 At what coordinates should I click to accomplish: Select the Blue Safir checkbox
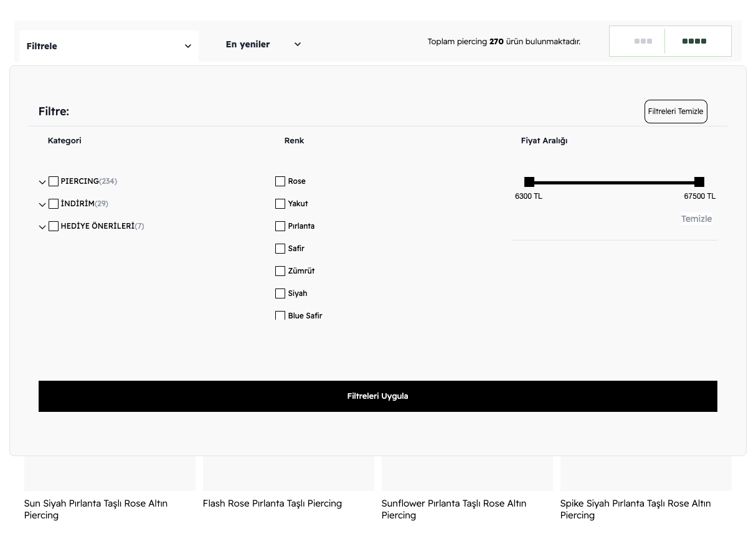tap(280, 316)
